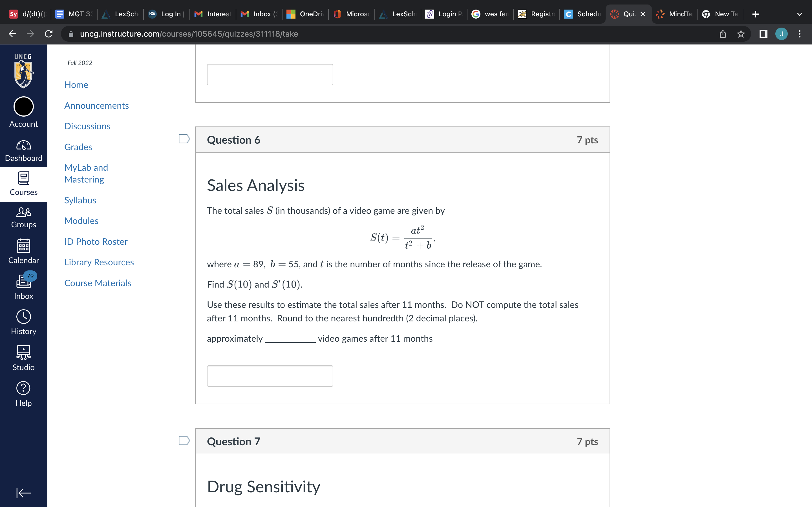Open the Dashboard icon in sidebar

click(23, 151)
